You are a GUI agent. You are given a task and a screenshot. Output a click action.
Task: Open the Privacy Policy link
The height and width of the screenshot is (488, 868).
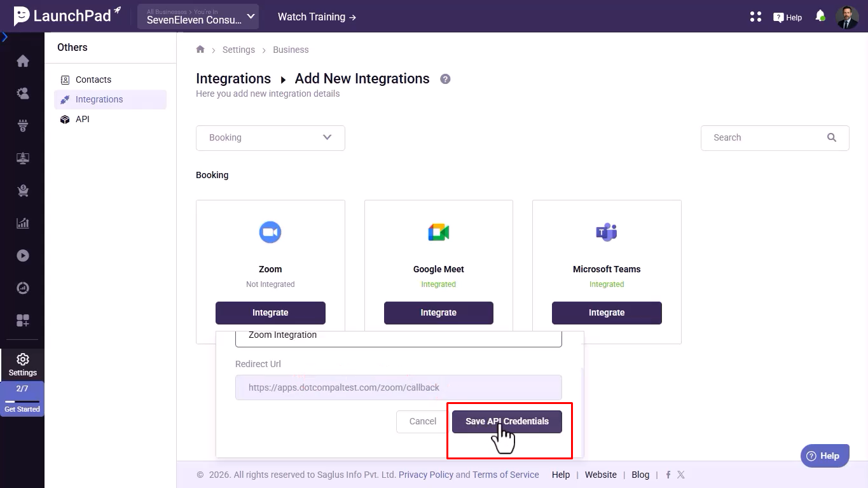click(426, 475)
